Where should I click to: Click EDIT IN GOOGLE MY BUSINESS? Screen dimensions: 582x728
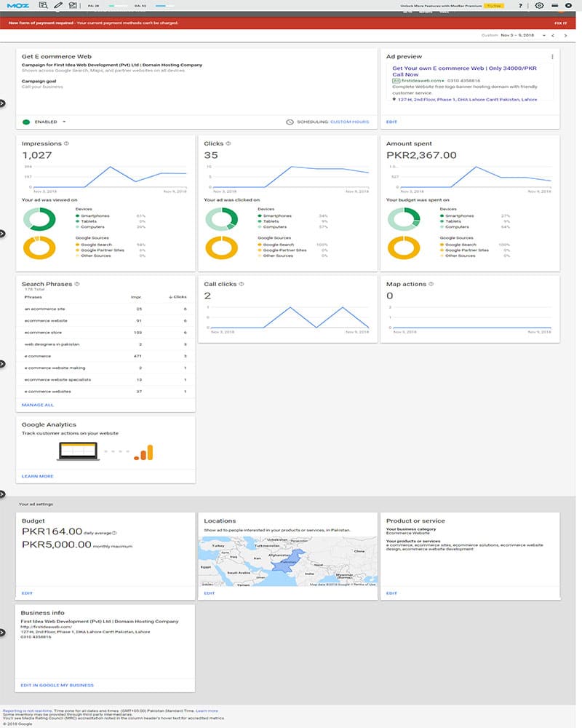(57, 685)
